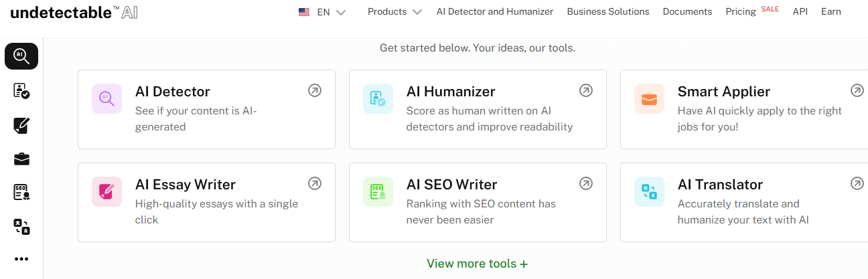Open Smart Applier via its arrow icon
Screen dimensions: 868x279
pyautogui.click(x=857, y=90)
